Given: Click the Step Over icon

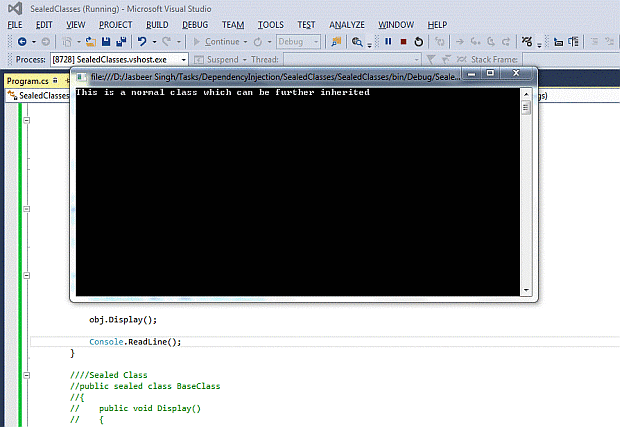Looking at the screenshot, I should pyautogui.click(x=491, y=42).
